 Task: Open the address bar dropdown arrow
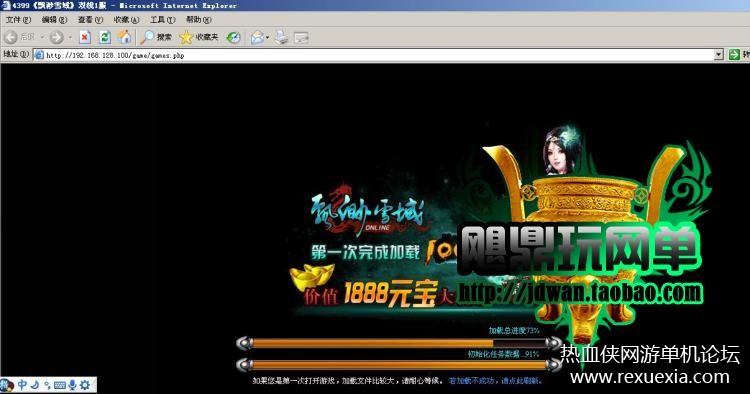719,55
